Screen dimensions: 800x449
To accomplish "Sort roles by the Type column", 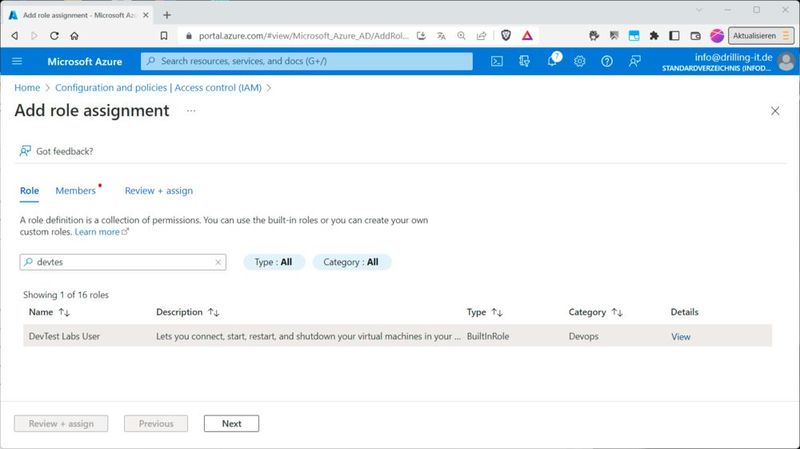I will point(484,312).
